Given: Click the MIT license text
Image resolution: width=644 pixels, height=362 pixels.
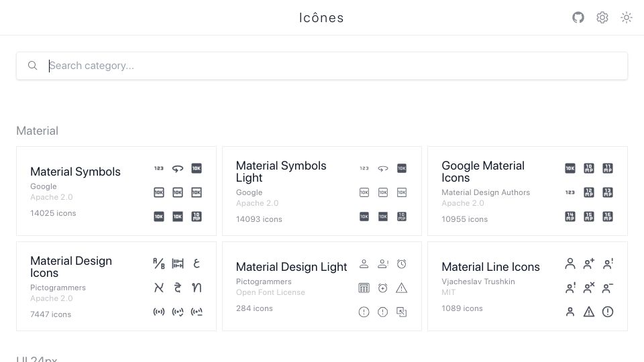Looking at the screenshot, I should coord(449,292).
